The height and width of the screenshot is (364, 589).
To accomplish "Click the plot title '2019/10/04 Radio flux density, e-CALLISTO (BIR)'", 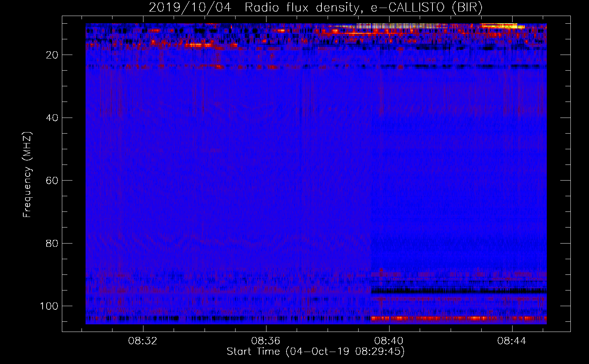I will pyautogui.click(x=316, y=7).
